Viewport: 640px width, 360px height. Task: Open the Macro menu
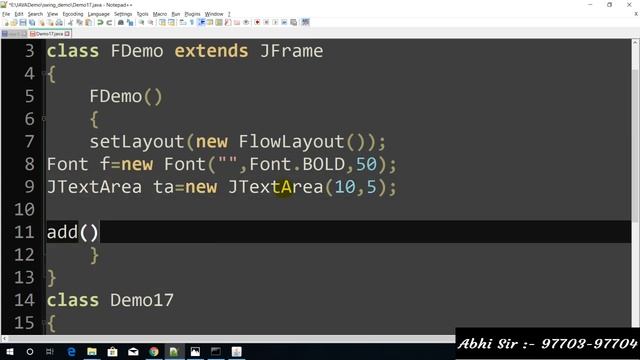tap(160, 14)
